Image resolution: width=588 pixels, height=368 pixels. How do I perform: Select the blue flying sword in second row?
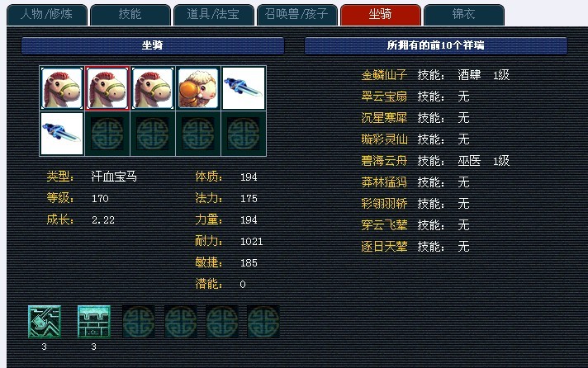[62, 134]
